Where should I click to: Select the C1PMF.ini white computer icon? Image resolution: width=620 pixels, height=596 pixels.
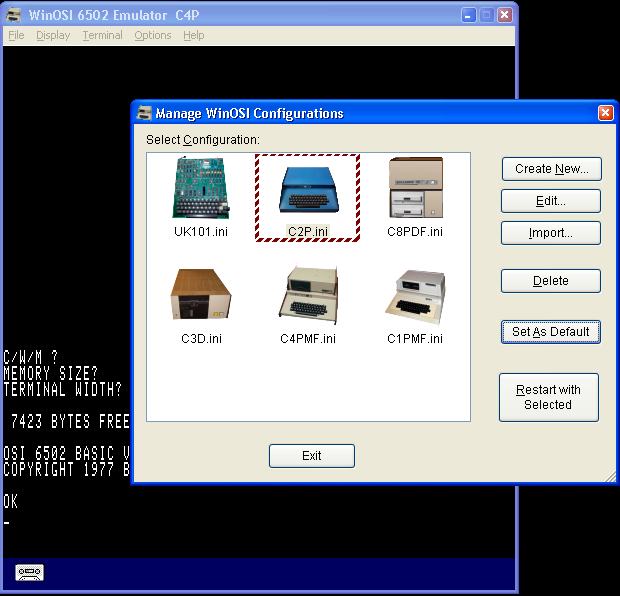[x=415, y=297]
